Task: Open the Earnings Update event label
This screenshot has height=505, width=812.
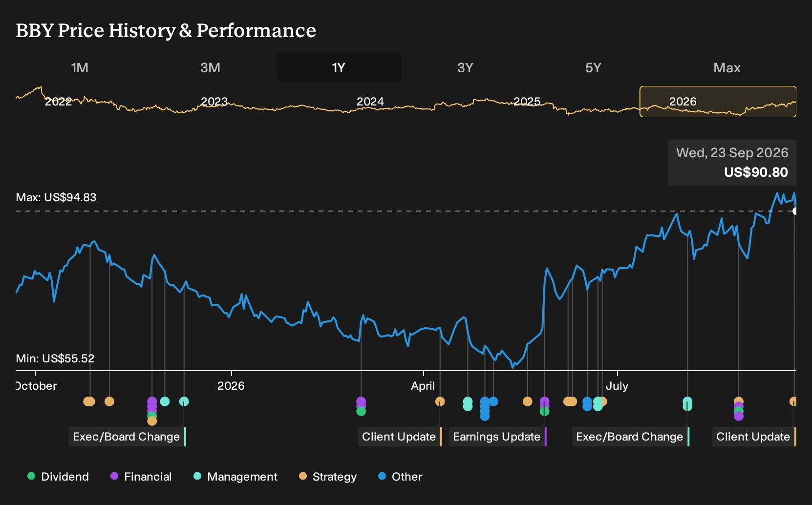Action: coord(498,437)
